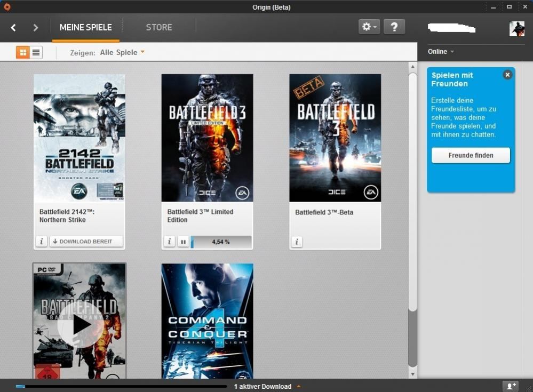Open the MEINE SPIELE tab

[x=86, y=28]
